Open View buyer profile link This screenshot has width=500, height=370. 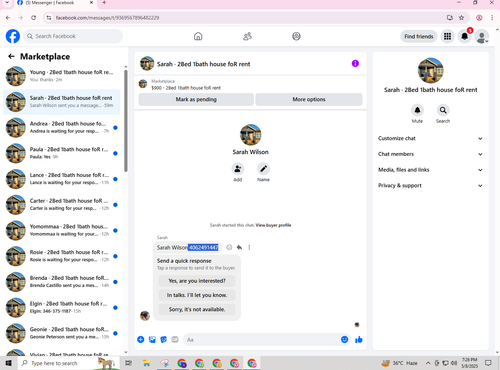pos(273,225)
